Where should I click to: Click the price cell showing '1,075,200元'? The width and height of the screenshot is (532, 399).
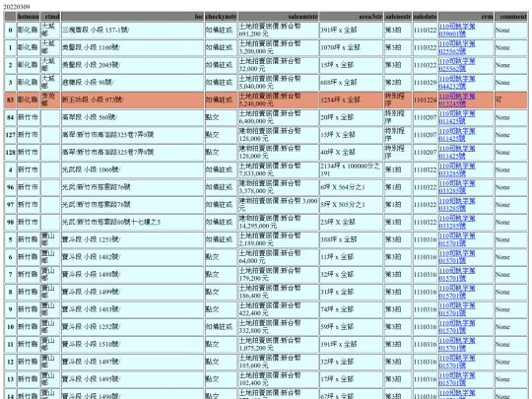point(278,345)
